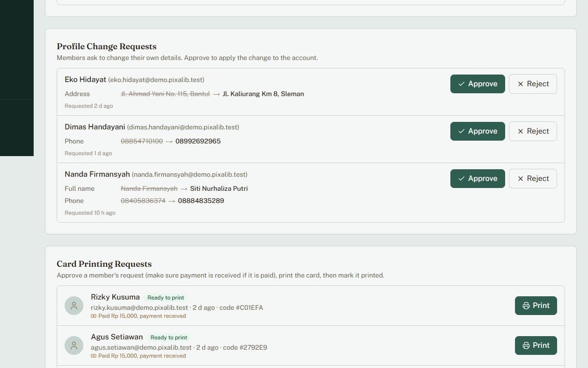Click new phone number 08884835289
Image resolution: width=588 pixels, height=368 pixels.
pyautogui.click(x=201, y=201)
